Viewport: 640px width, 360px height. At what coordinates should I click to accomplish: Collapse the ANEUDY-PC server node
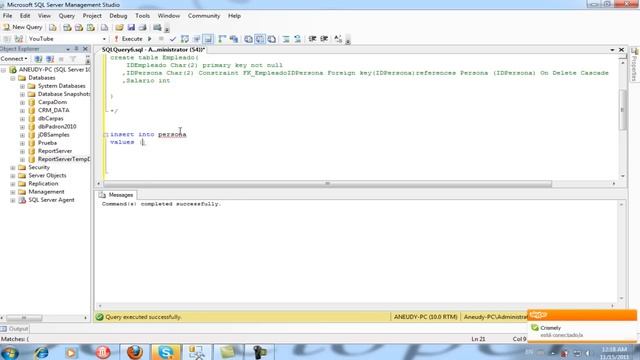tap(4, 70)
